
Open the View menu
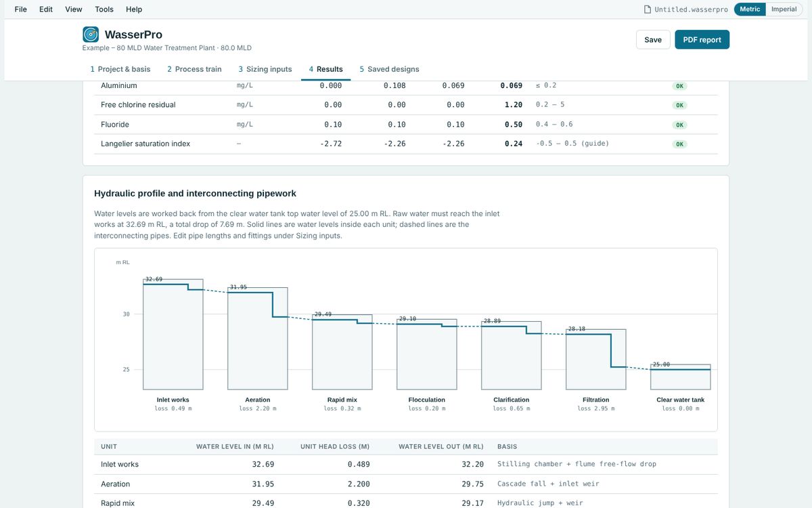click(x=74, y=9)
